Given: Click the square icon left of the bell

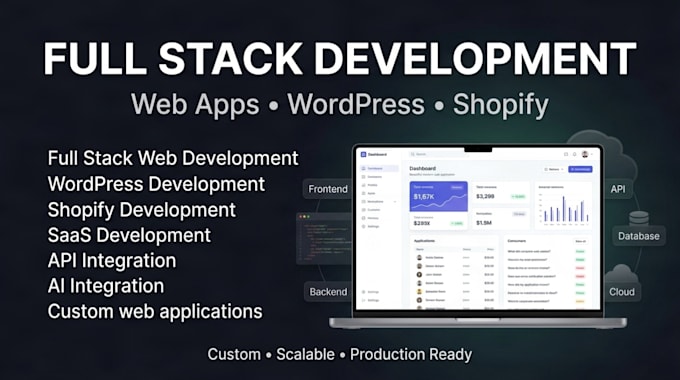Looking at the screenshot, I should coord(566,154).
